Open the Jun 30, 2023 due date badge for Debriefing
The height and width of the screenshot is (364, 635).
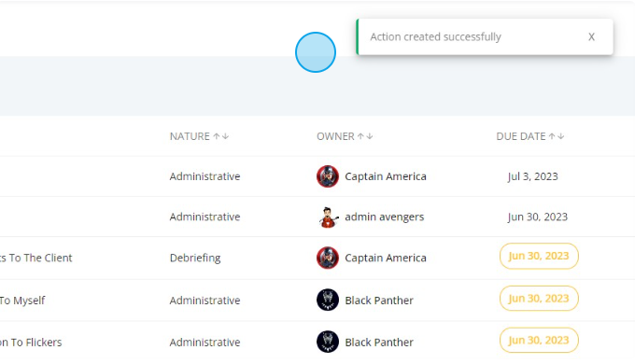539,256
